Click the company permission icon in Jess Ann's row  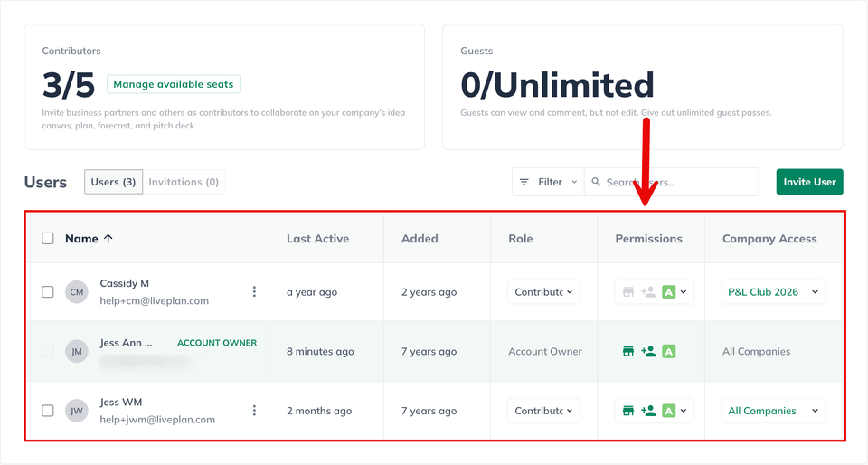[628, 351]
